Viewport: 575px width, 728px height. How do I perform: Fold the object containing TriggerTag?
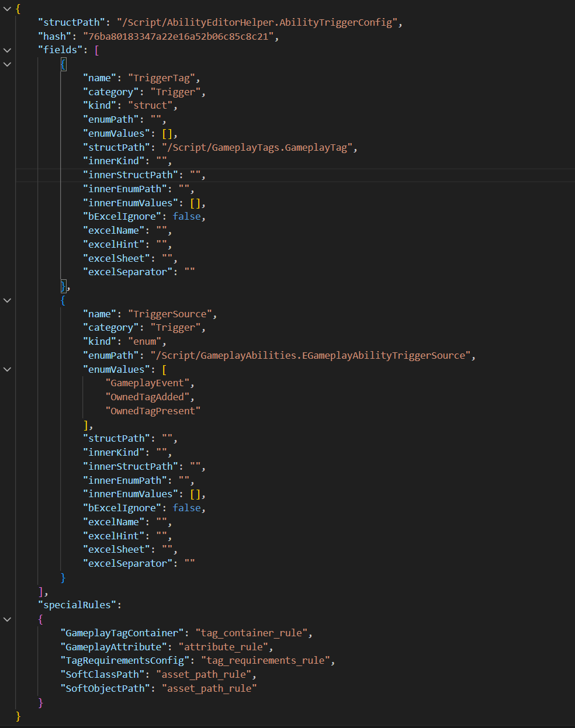(x=7, y=64)
